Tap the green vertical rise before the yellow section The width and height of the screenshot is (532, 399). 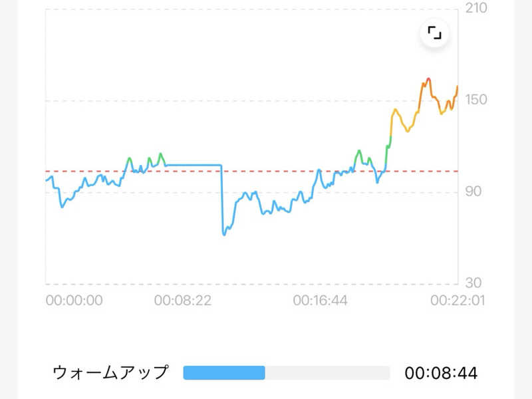click(388, 152)
